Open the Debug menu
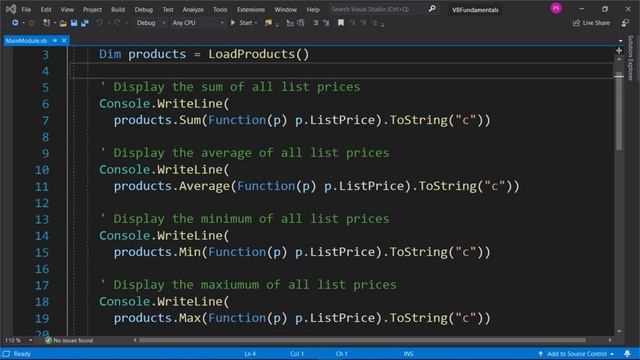Viewport: 640px width, 360px height. (x=143, y=9)
